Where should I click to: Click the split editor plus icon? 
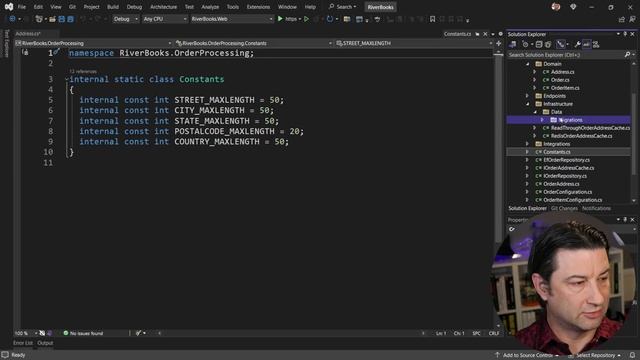(498, 43)
